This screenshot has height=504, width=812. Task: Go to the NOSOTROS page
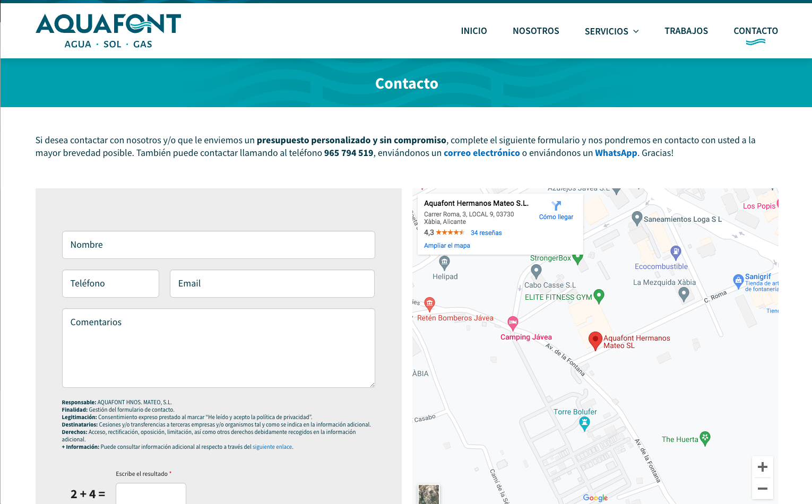[x=536, y=31]
